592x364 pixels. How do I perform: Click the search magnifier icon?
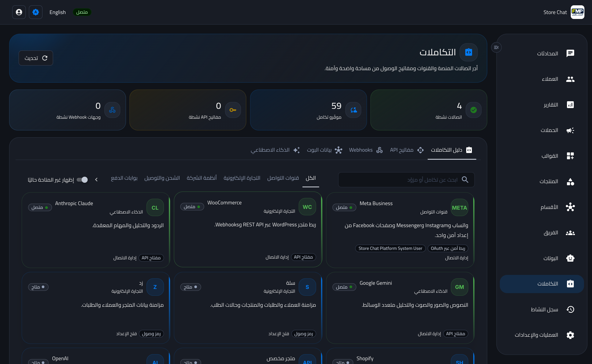[465, 180]
